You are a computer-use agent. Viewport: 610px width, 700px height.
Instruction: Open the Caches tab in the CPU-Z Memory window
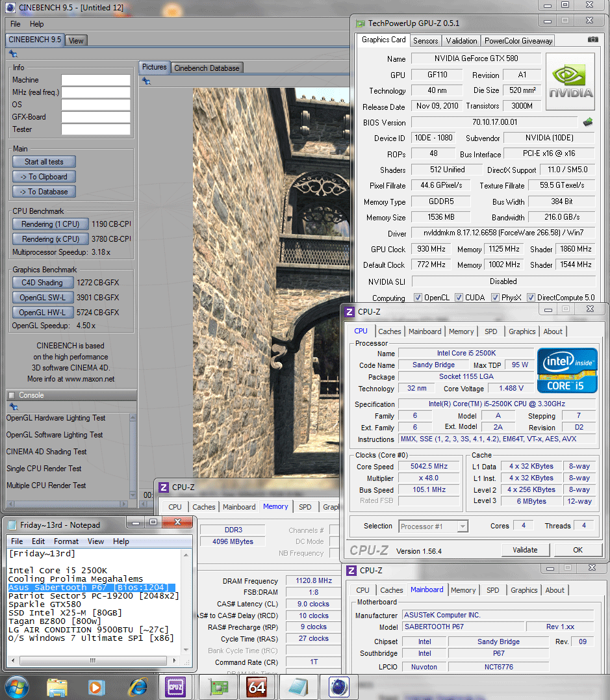pos(203,507)
